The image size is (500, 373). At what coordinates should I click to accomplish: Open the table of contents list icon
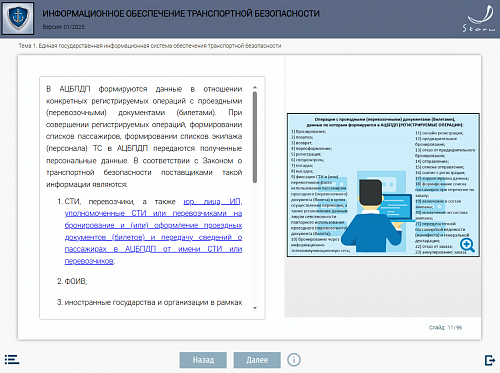coord(12,360)
